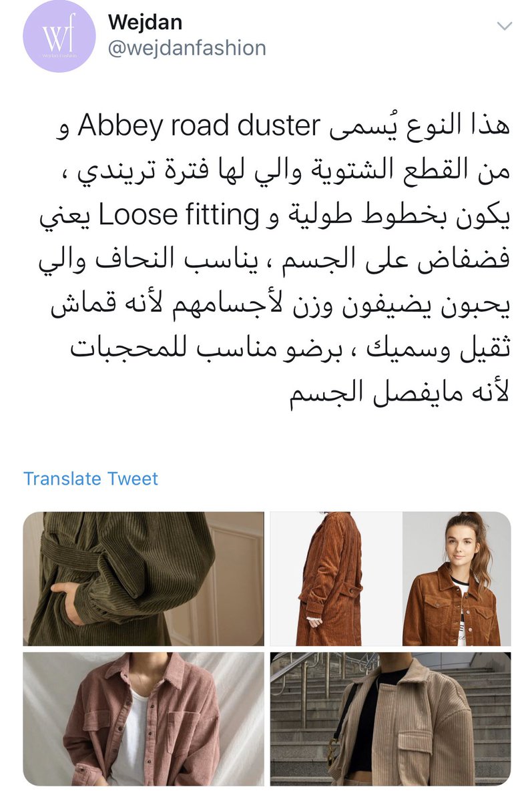Open the pink corduroy shirt photo
Image resolution: width=532 pixels, height=801 pixels.
coord(144,718)
